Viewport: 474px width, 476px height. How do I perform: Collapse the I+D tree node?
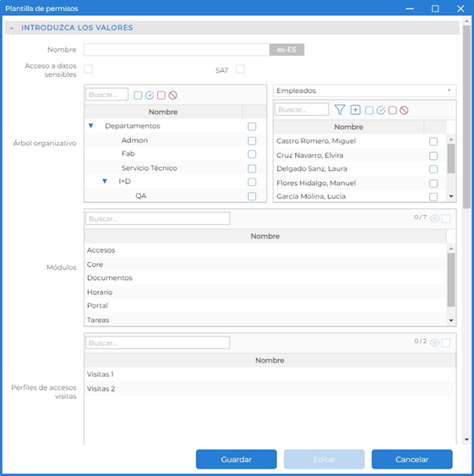tap(105, 181)
